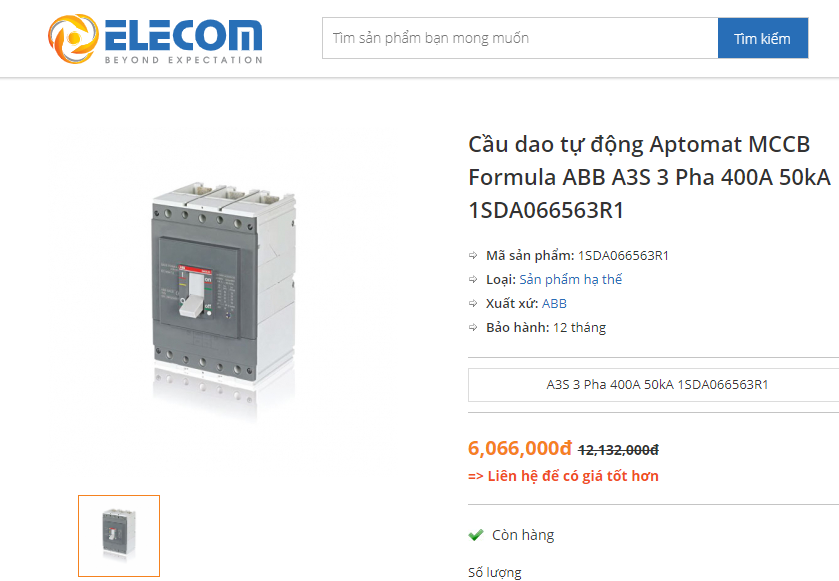This screenshot has width=839, height=581.
Task: Click the arrow icon before Mã sản phẩm
Action: (471, 255)
